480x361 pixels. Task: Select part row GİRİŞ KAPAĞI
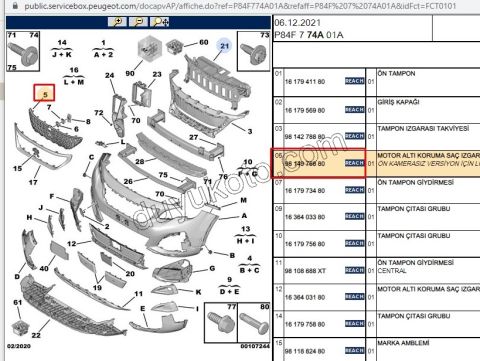click(x=377, y=110)
